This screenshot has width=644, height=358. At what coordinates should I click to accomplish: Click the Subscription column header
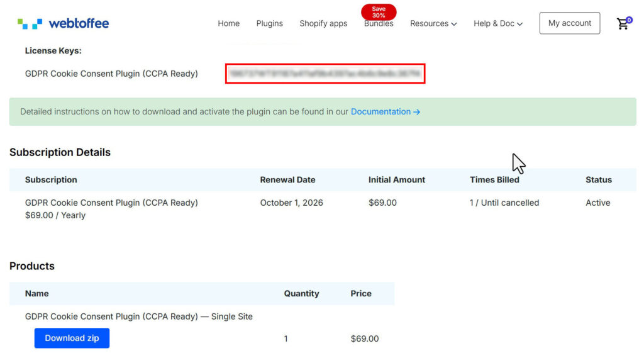tap(51, 179)
